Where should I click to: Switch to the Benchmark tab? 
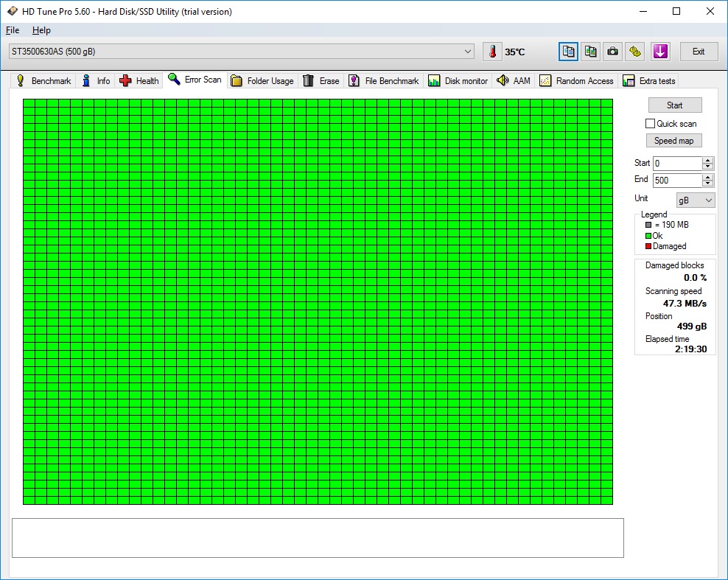point(43,81)
